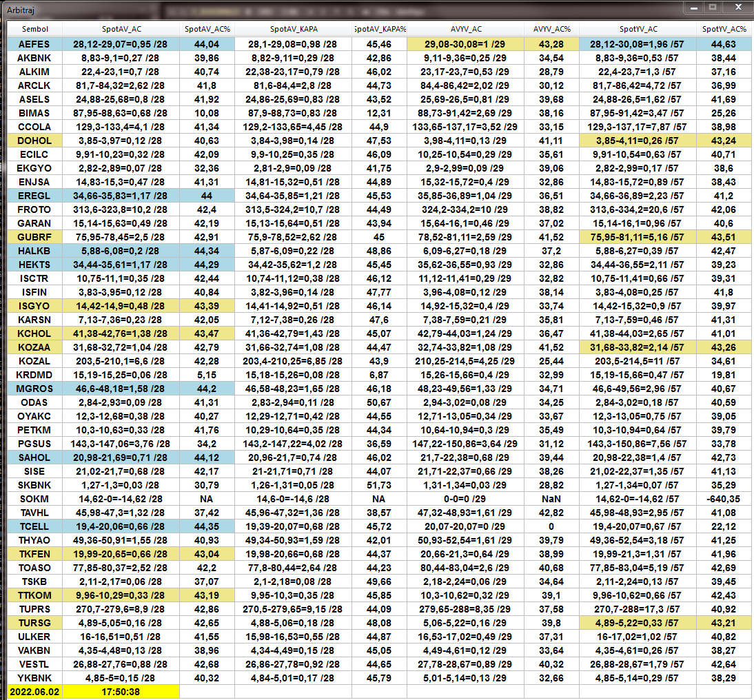Select the ECILC symbol cell
This screenshot has height=700, width=754.
click(34, 154)
